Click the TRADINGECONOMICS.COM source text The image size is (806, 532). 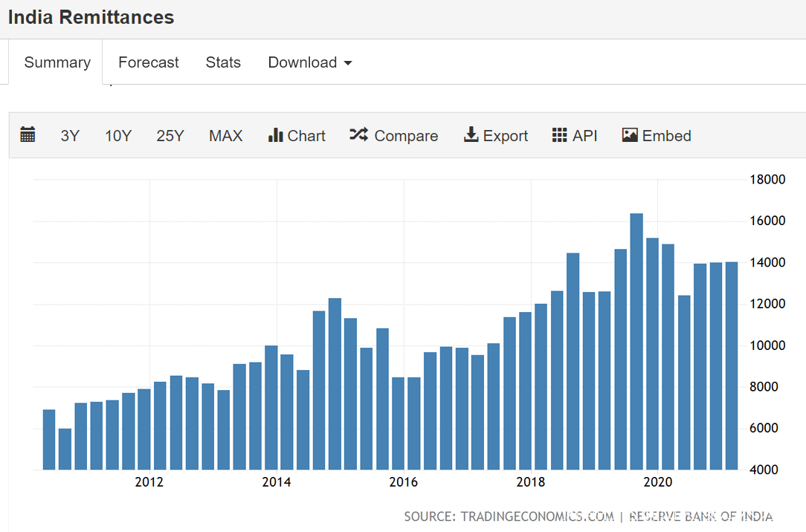click(x=537, y=516)
